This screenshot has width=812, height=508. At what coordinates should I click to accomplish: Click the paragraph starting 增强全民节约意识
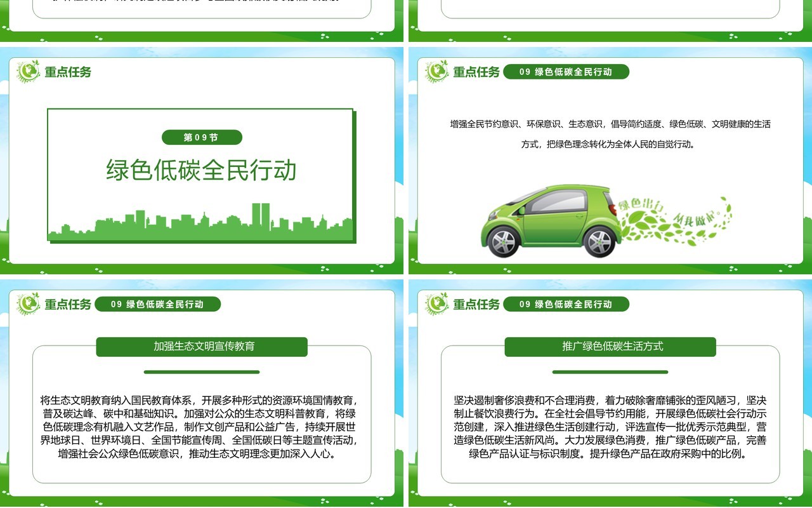click(x=610, y=134)
